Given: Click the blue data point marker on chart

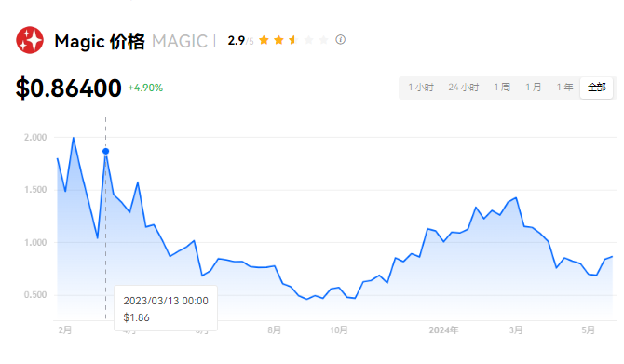Looking at the screenshot, I should point(106,151).
